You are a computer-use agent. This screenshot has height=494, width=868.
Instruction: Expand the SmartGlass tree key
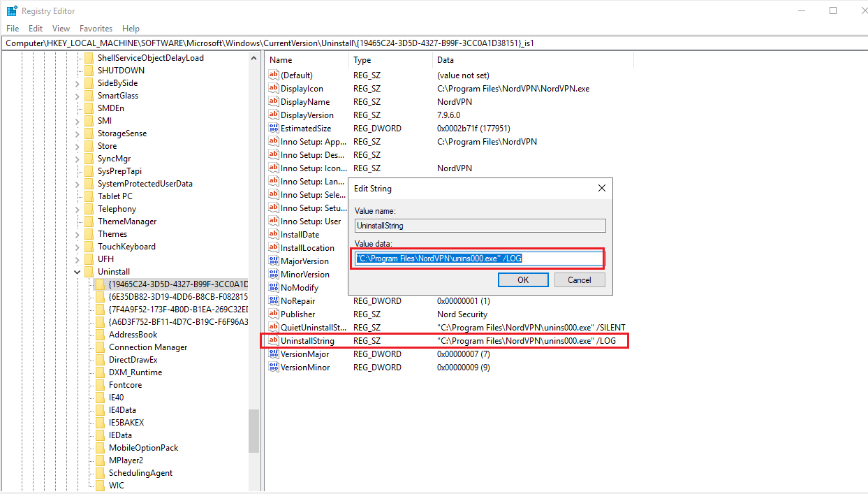77,96
